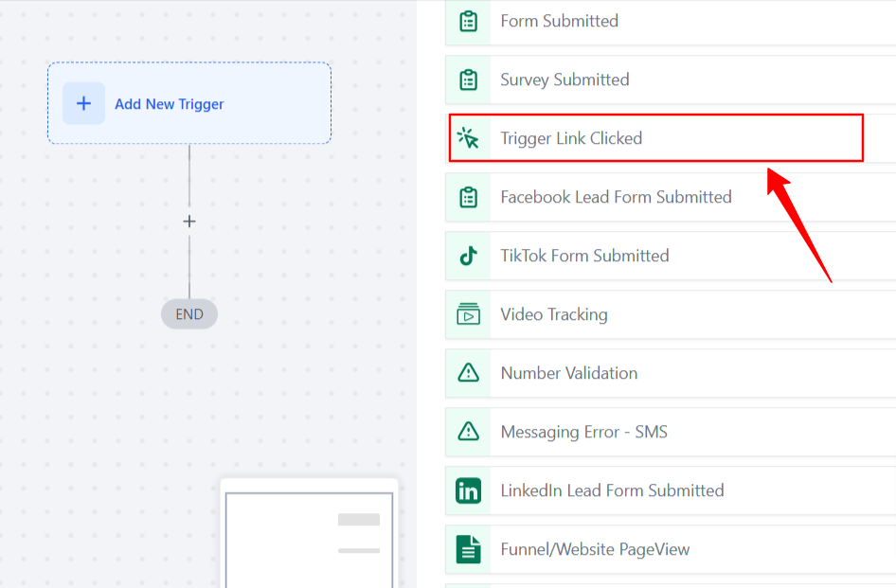Pick the Video Tracking trigger
896x588 pixels.
[671, 314]
